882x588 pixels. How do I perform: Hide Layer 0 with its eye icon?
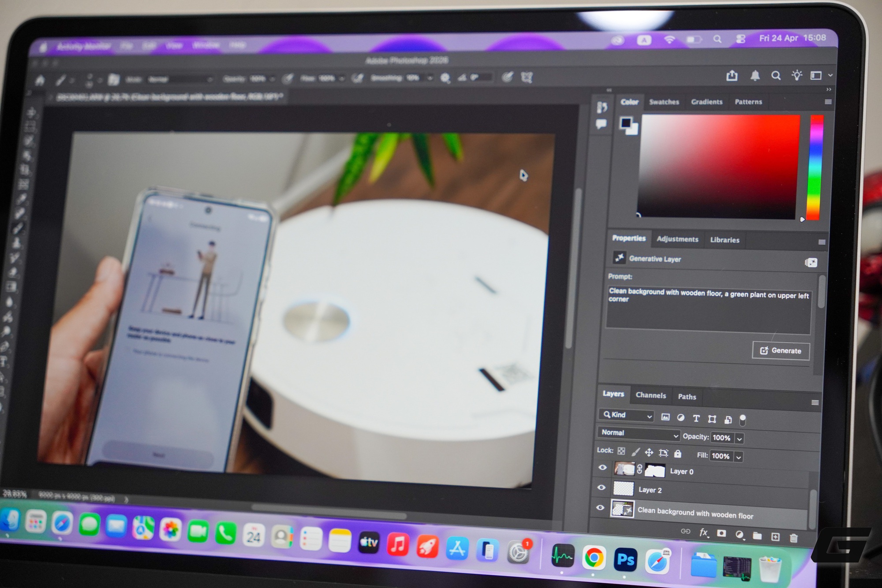(602, 468)
